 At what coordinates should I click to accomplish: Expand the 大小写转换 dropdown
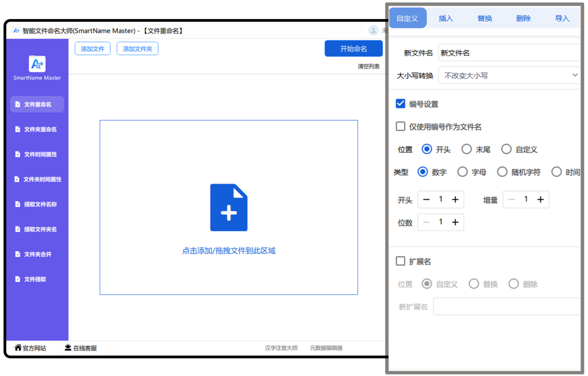pyautogui.click(x=510, y=75)
